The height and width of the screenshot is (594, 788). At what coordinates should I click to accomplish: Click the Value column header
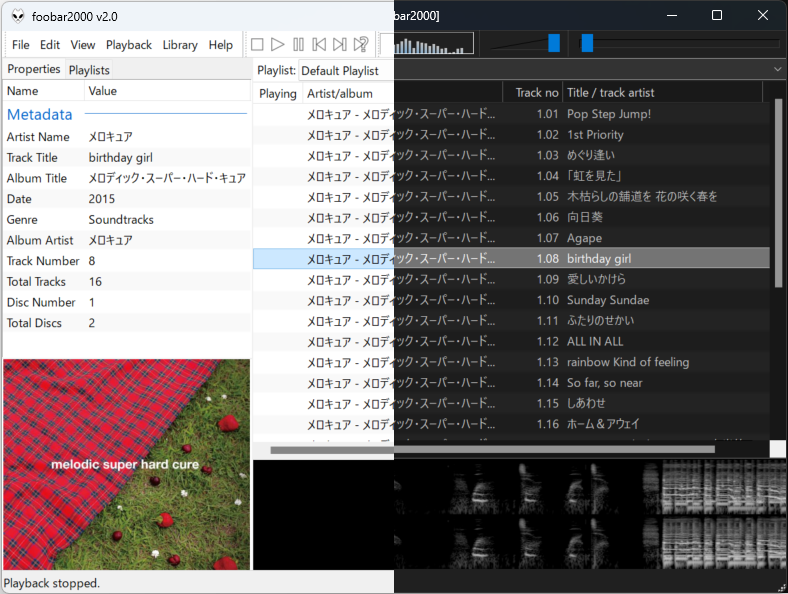coord(167,91)
